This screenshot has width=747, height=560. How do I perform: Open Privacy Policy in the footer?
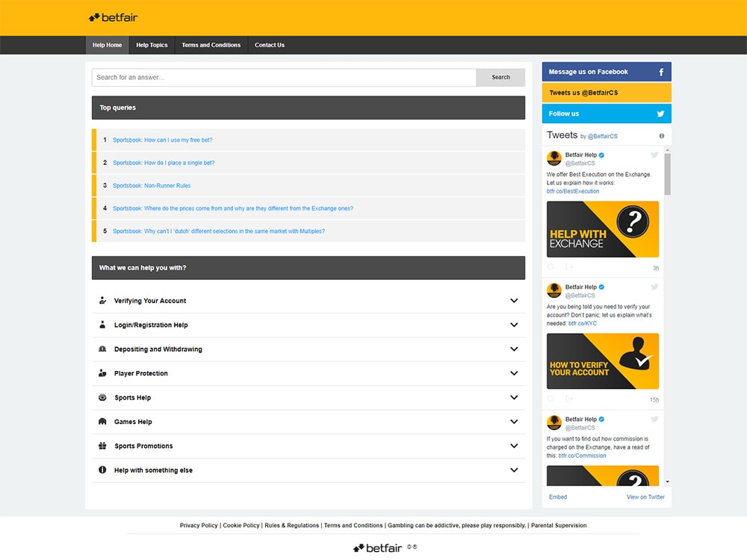tap(199, 526)
